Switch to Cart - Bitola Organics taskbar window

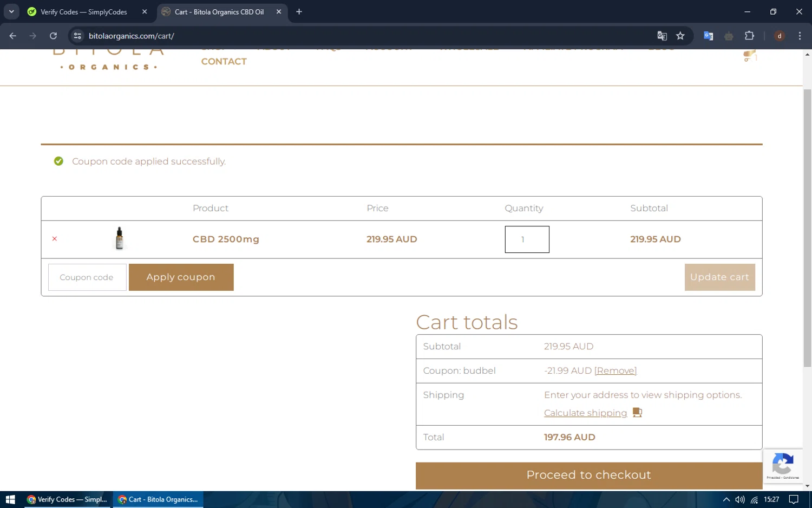click(x=158, y=499)
